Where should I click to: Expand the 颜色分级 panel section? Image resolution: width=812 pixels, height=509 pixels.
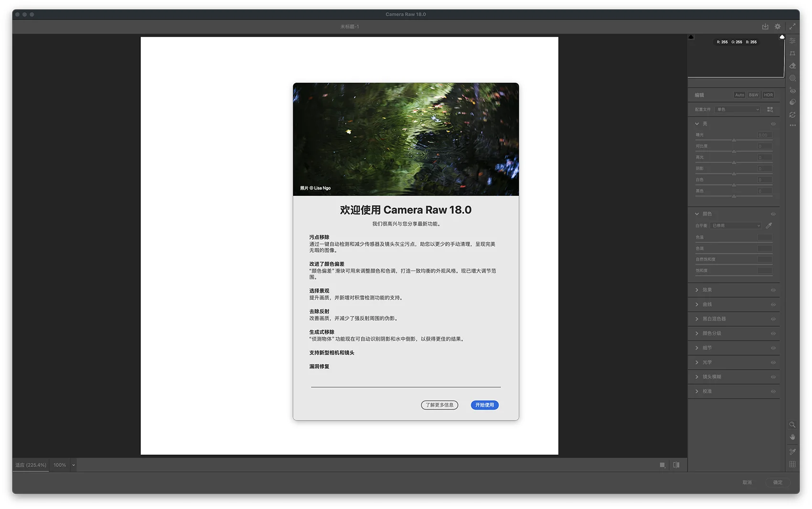click(x=711, y=334)
